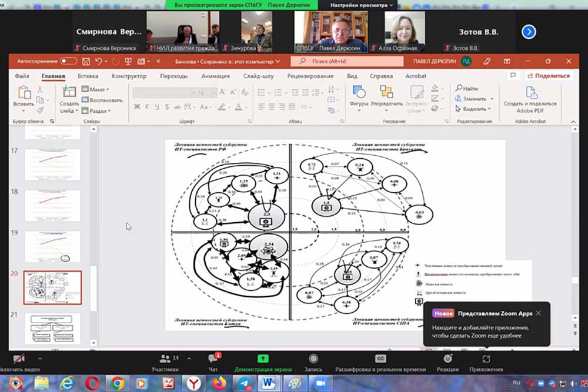Select slide 21 thumbnail in the panel
This screenshot has height=392, width=588.
click(52, 328)
